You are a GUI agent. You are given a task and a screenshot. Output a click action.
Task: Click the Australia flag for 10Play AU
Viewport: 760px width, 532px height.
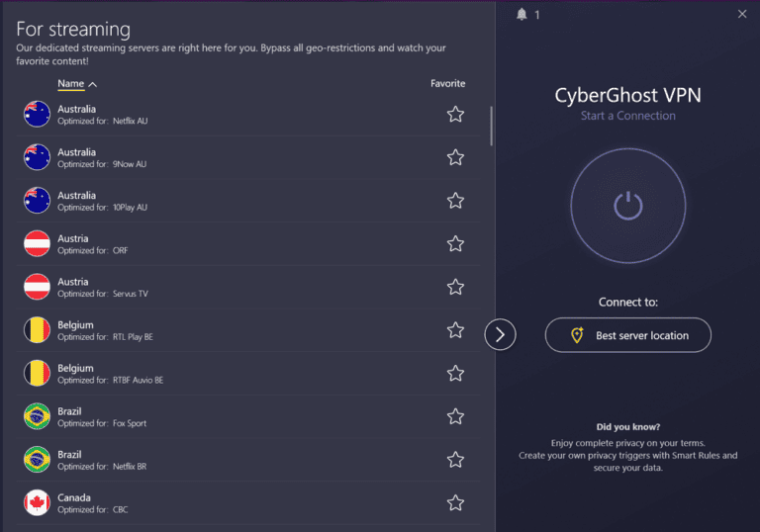37,200
